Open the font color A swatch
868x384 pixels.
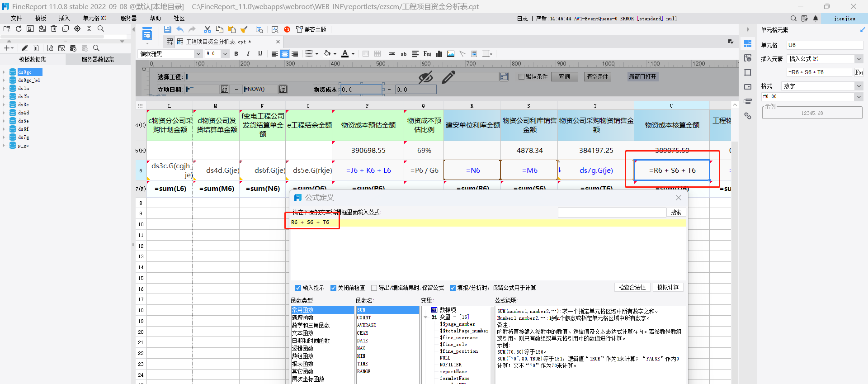tap(345, 54)
